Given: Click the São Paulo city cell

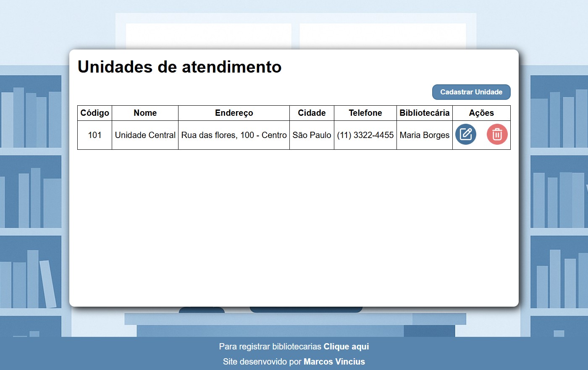Looking at the screenshot, I should (x=312, y=135).
